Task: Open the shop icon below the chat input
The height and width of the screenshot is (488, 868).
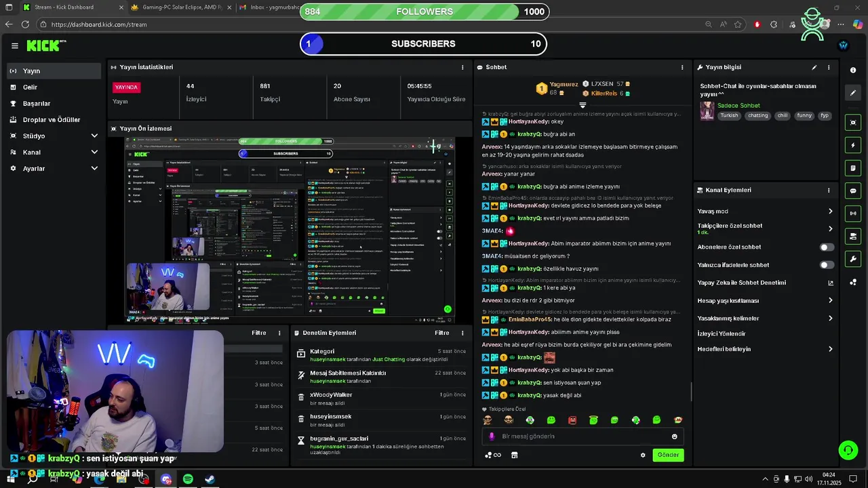Action: tap(514, 455)
